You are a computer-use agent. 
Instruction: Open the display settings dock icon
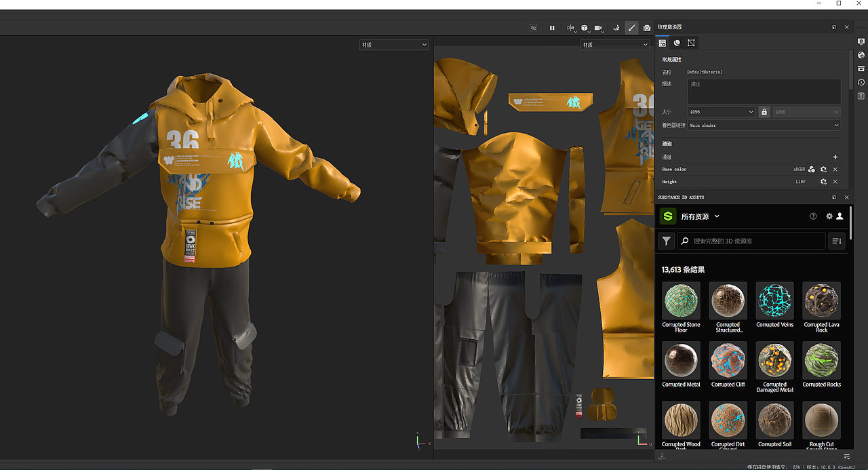coord(861,42)
